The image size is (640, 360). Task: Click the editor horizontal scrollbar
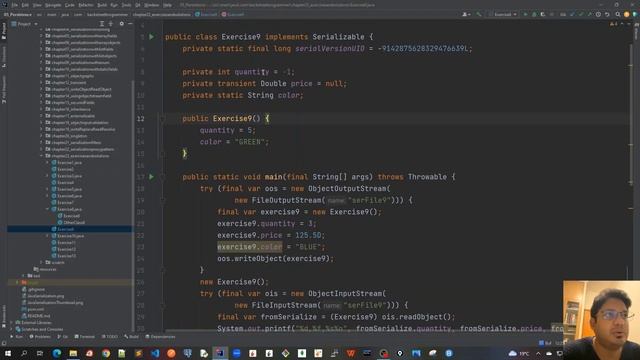click(x=363, y=331)
